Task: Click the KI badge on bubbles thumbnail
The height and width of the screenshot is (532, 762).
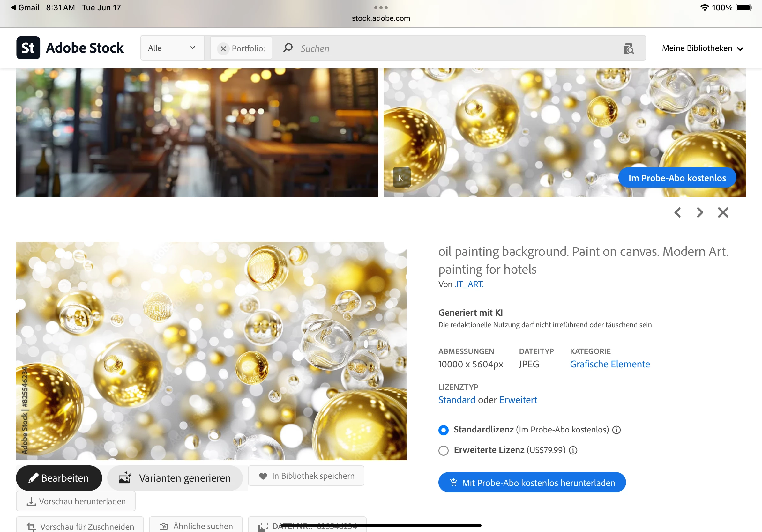Action: click(x=401, y=178)
